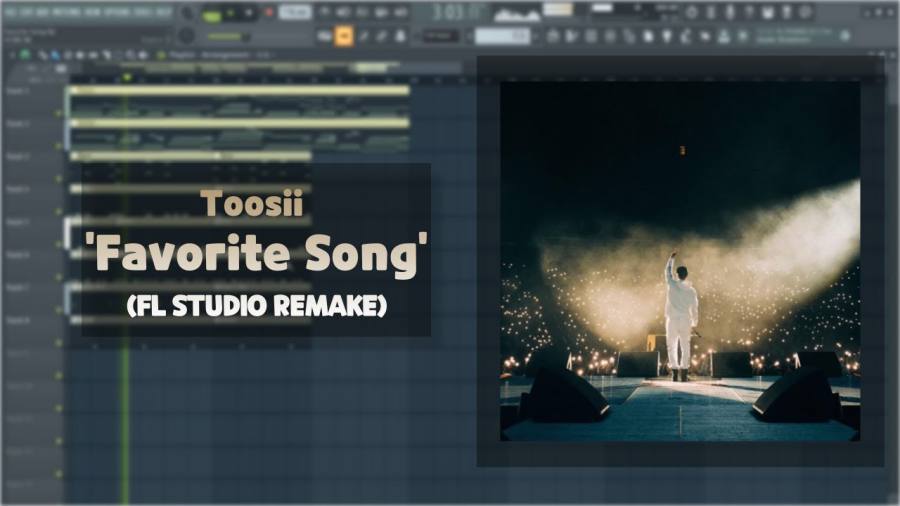
Task: Select the Track 2 header label
Action: click(x=17, y=123)
